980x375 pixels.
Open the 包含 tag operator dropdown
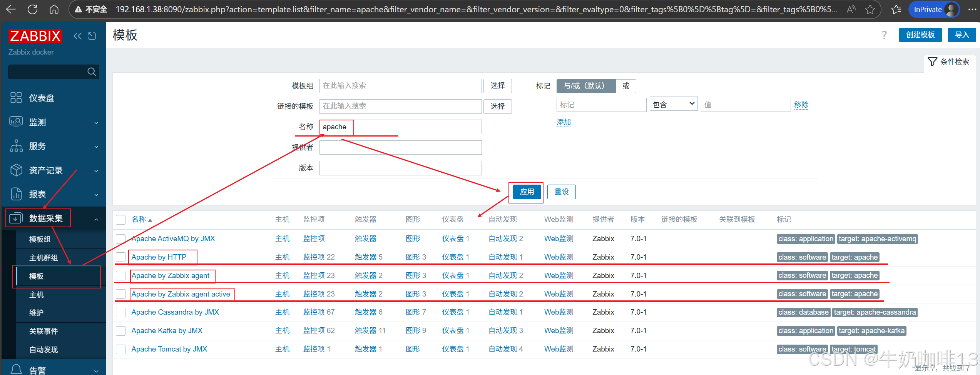coord(674,104)
